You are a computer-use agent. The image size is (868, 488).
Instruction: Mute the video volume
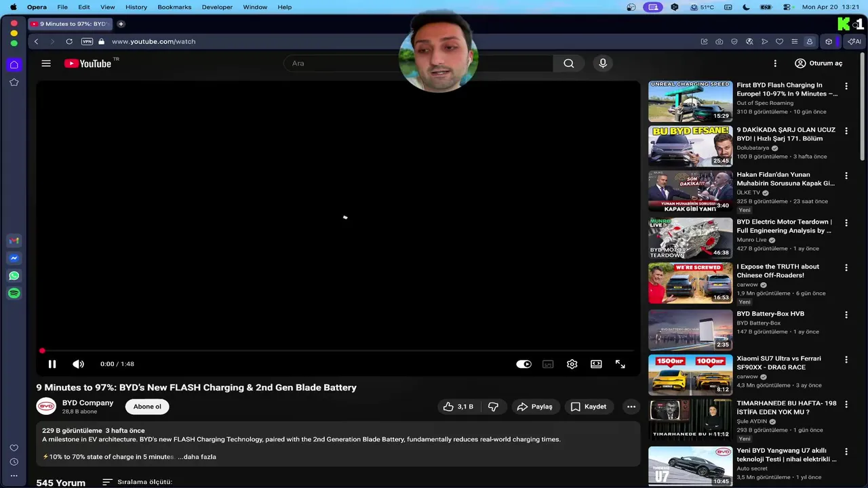(79, 364)
